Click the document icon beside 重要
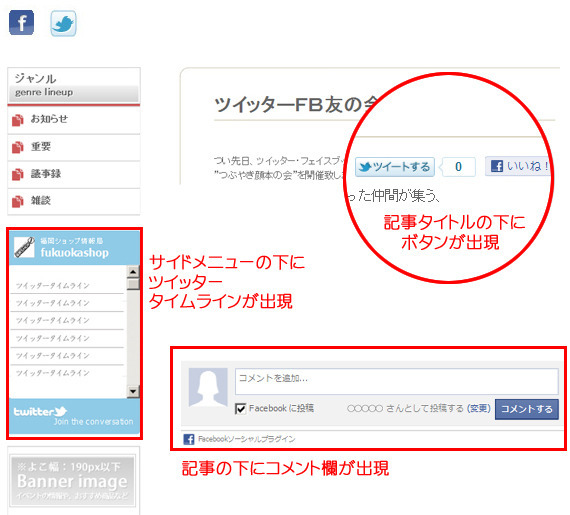570x515 pixels. [17, 147]
